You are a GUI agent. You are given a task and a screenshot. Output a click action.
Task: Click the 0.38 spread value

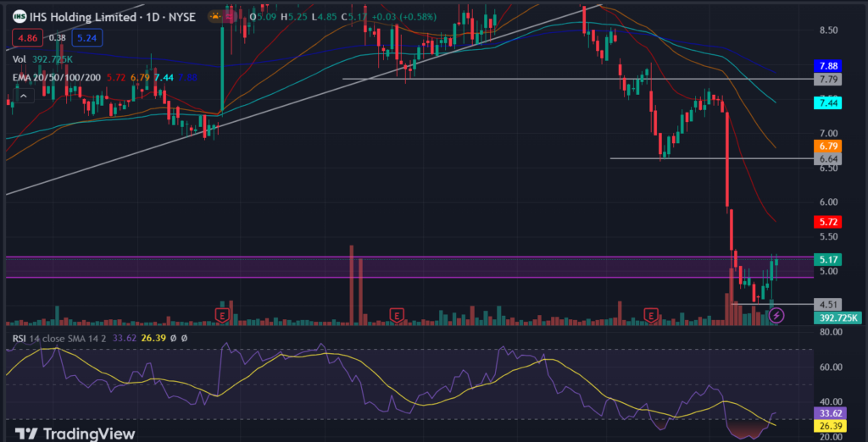pyautogui.click(x=57, y=37)
